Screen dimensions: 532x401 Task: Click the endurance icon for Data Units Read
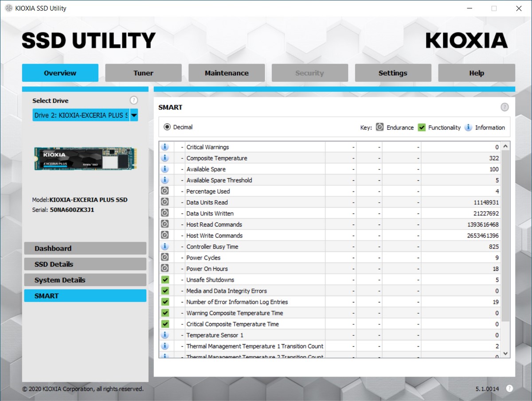pos(165,202)
